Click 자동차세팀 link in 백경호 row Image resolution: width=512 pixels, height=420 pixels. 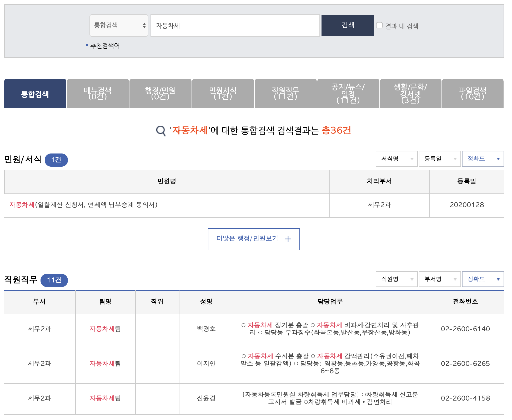point(105,329)
